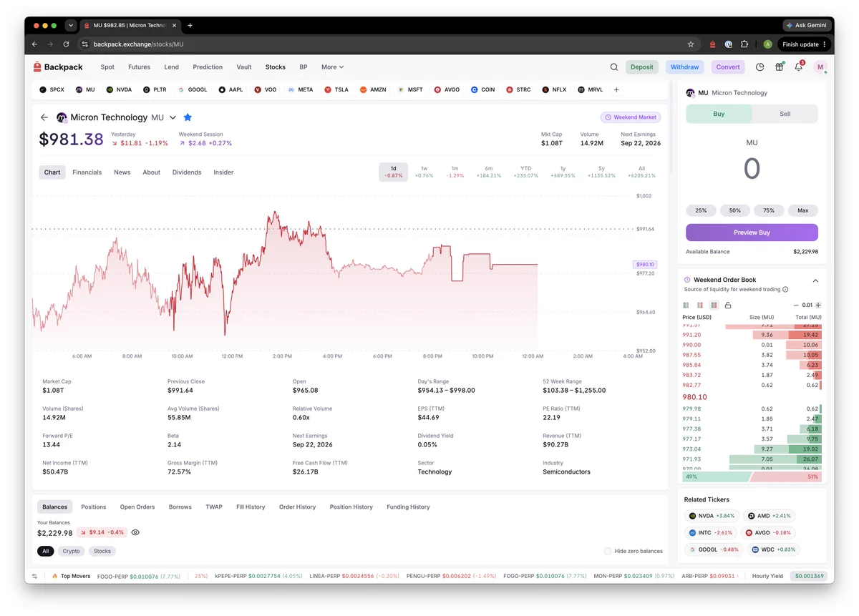Switch to the Sell side
859x616 pixels.
click(785, 114)
